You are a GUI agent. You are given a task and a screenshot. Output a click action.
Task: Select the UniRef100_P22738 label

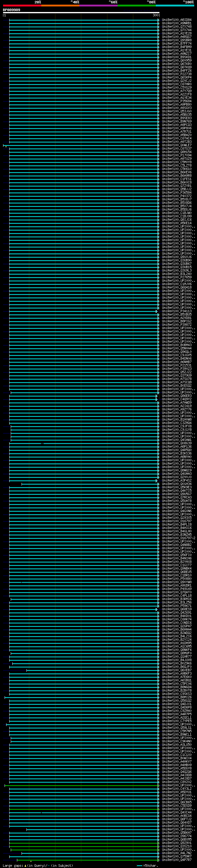(x=176, y=74)
